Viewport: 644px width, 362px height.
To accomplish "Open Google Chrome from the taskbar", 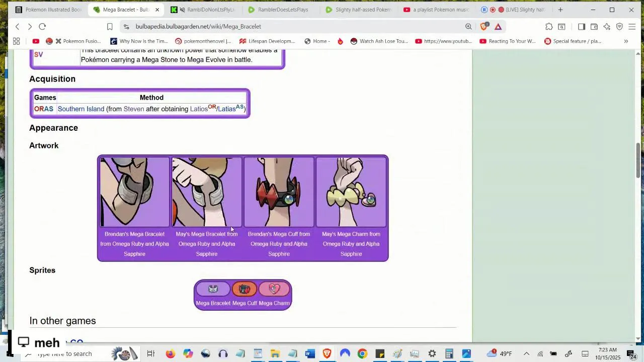I will point(362,354).
